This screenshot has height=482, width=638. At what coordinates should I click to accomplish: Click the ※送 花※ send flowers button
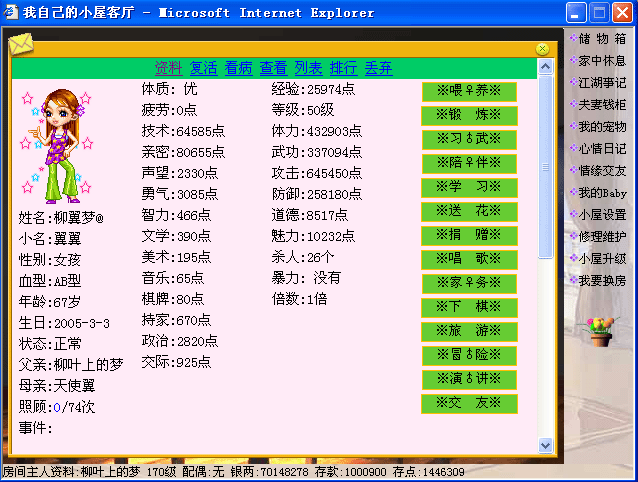[469, 211]
